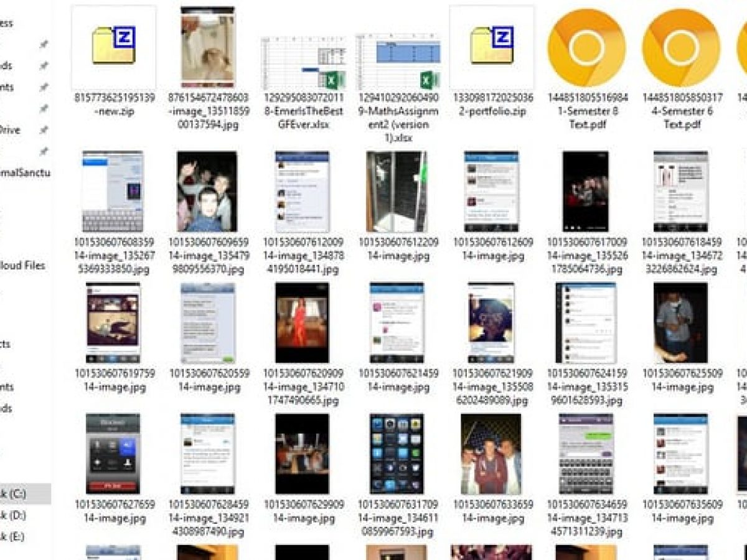Select the Semester 6 Text.pdf icon
747x560 pixels.
[x=681, y=48]
